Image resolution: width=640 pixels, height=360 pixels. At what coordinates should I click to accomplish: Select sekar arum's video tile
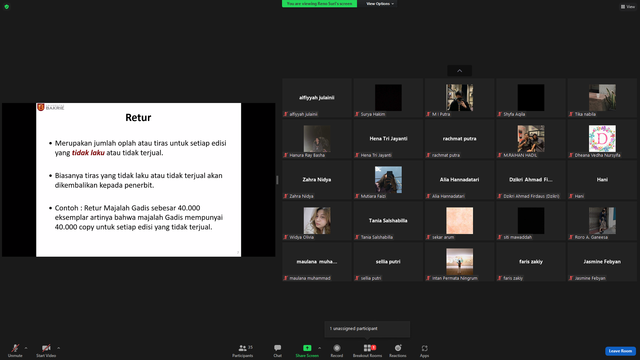click(460, 221)
